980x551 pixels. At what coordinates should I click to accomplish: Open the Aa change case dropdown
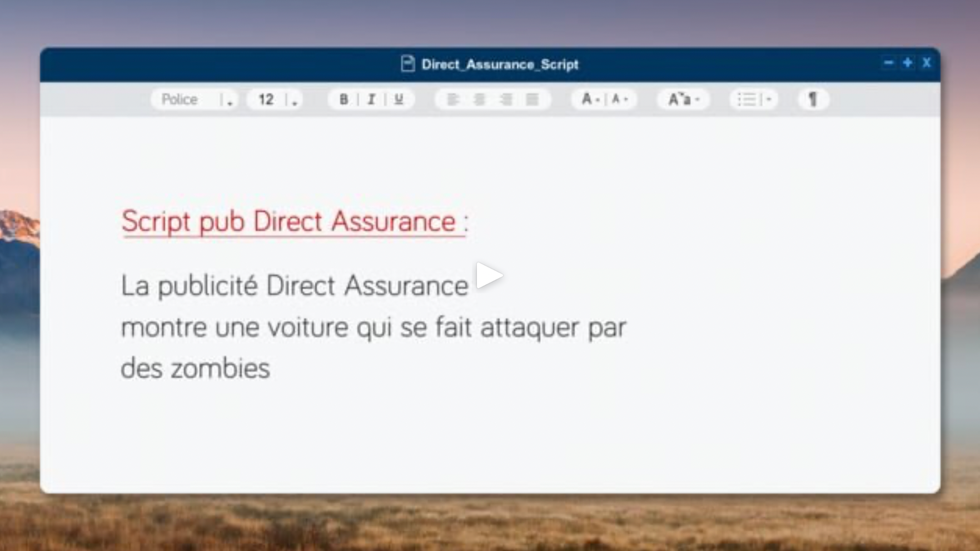(684, 99)
